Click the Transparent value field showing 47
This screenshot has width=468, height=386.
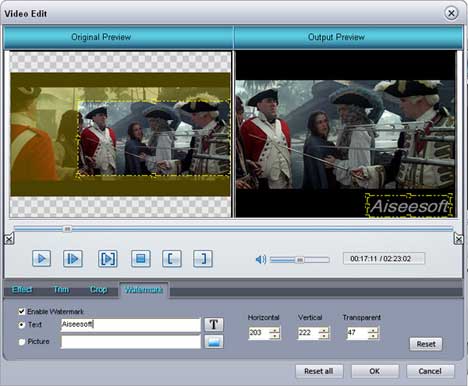click(x=357, y=333)
